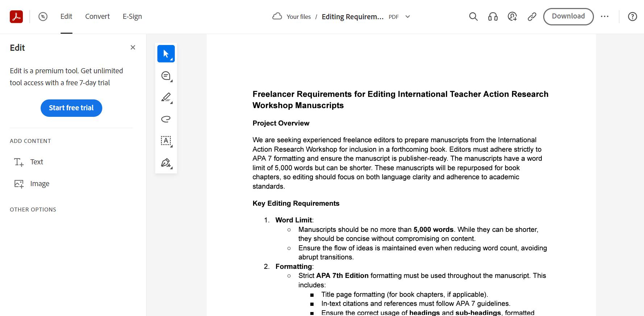Click the Adobe Acrobat home logo

(x=16, y=17)
